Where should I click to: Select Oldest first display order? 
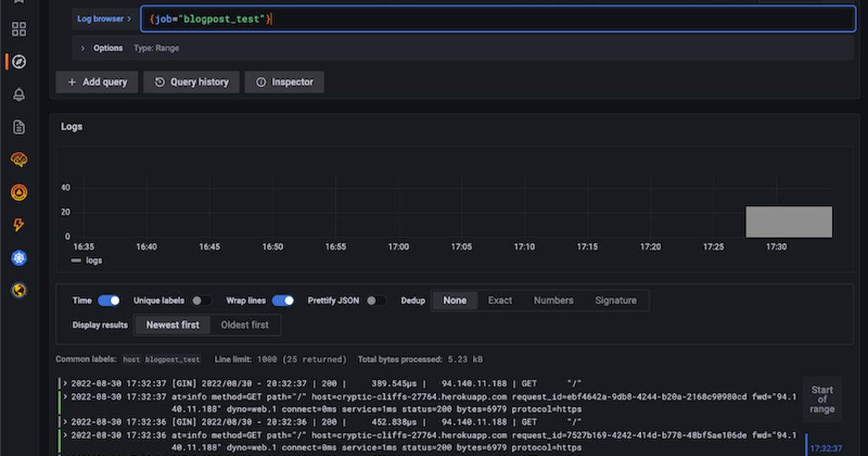244,325
